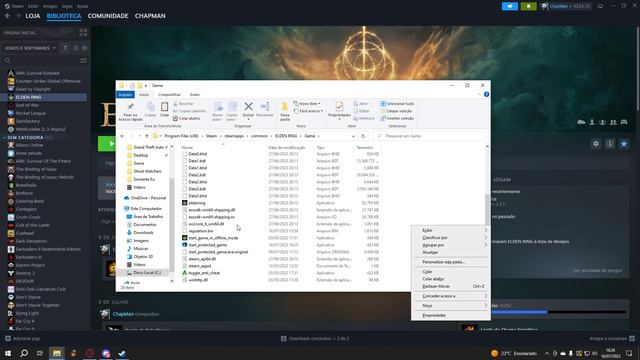Viewport: 640px width, 360px height.
Task: Click Copiar caminho in the ribbon
Action: click(x=189, y=111)
